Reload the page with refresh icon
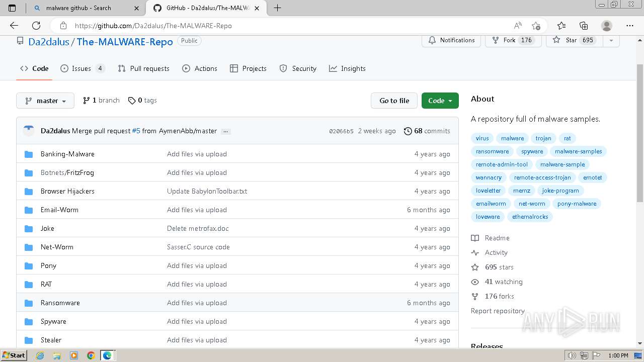Viewport: 644px width, 362px height. (36, 26)
